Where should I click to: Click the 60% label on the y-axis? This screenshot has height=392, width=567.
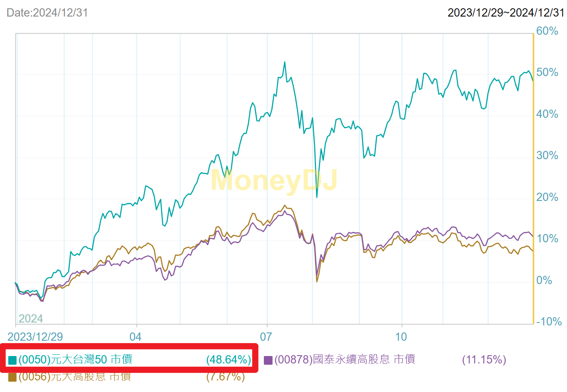coord(547,31)
